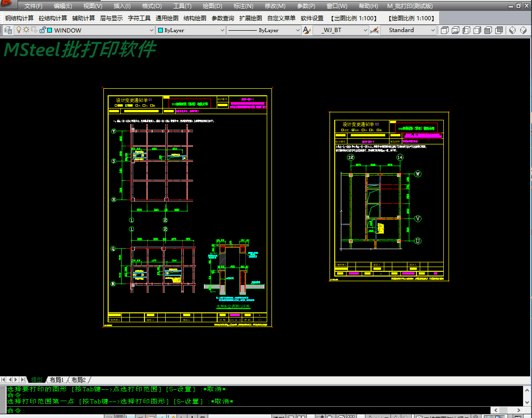Open the 窗口(W) menu

(337, 6)
